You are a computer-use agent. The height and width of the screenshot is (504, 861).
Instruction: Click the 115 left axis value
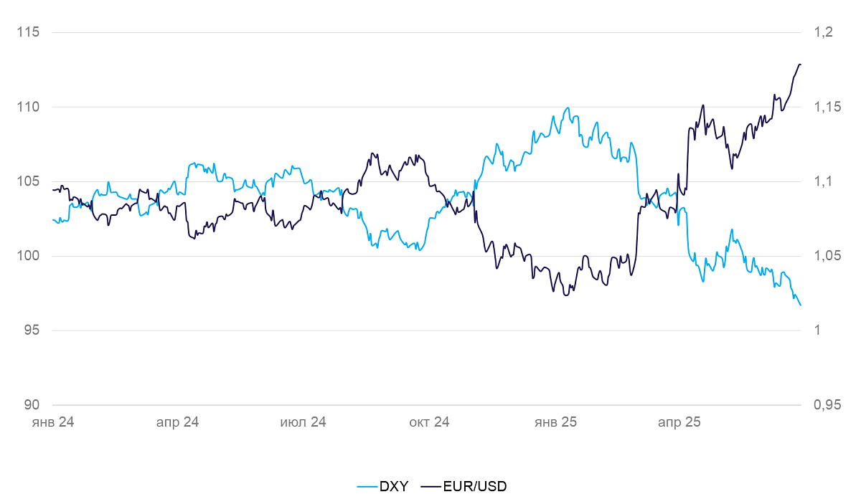29,32
